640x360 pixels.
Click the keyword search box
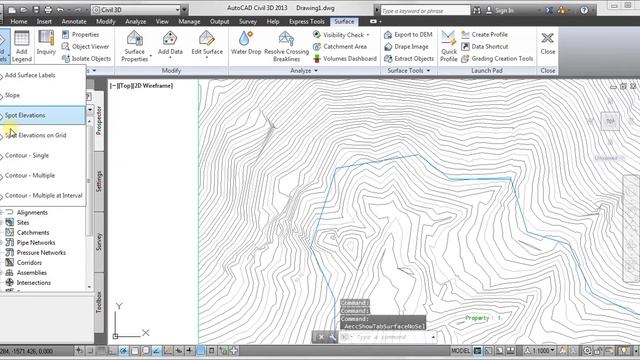pos(425,11)
